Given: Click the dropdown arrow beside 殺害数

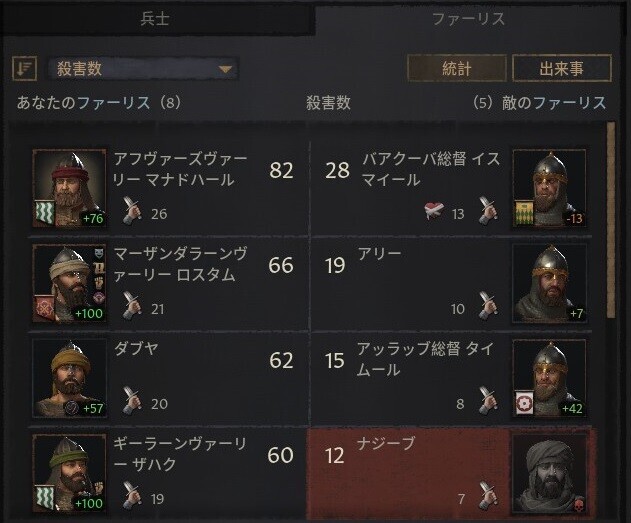Looking at the screenshot, I should tap(225, 69).
